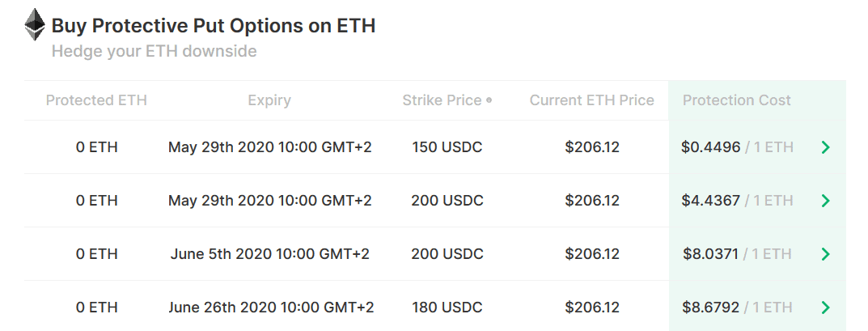Click the chevron next to $8.0371 cost
This screenshot has width=868, height=331.
tap(825, 254)
